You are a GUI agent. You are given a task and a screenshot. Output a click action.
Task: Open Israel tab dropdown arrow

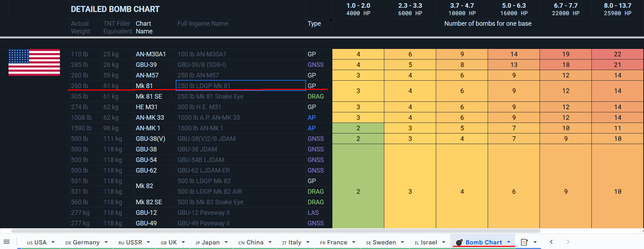pyautogui.click(x=444, y=242)
